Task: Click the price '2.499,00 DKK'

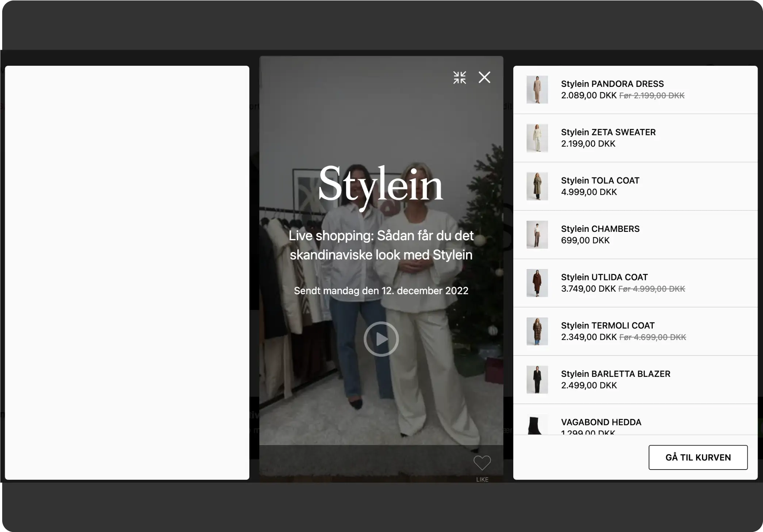Action: tap(589, 385)
